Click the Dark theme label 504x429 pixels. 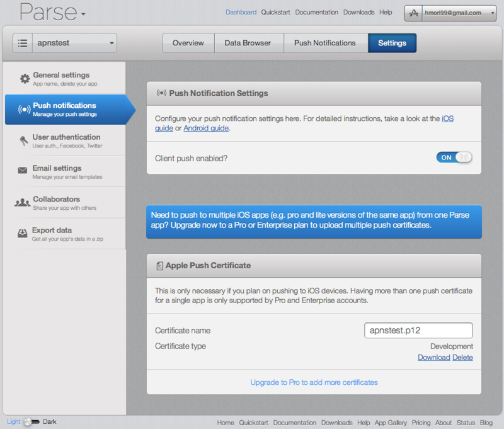tap(50, 421)
